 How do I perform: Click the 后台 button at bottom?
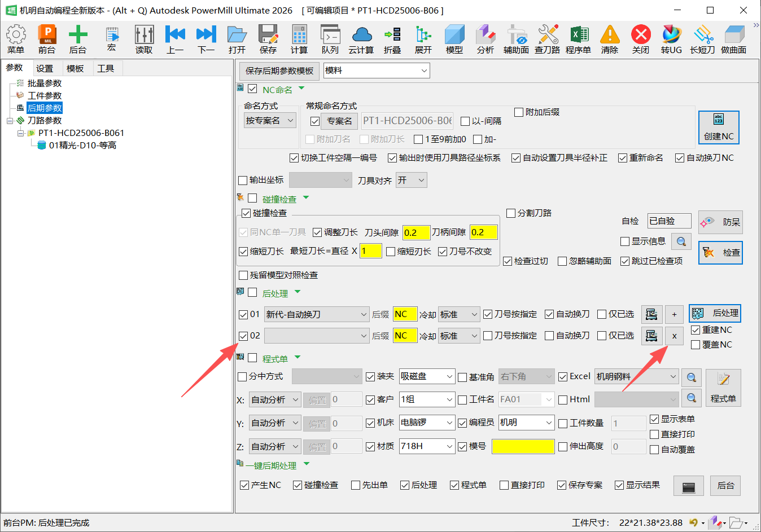(x=725, y=486)
